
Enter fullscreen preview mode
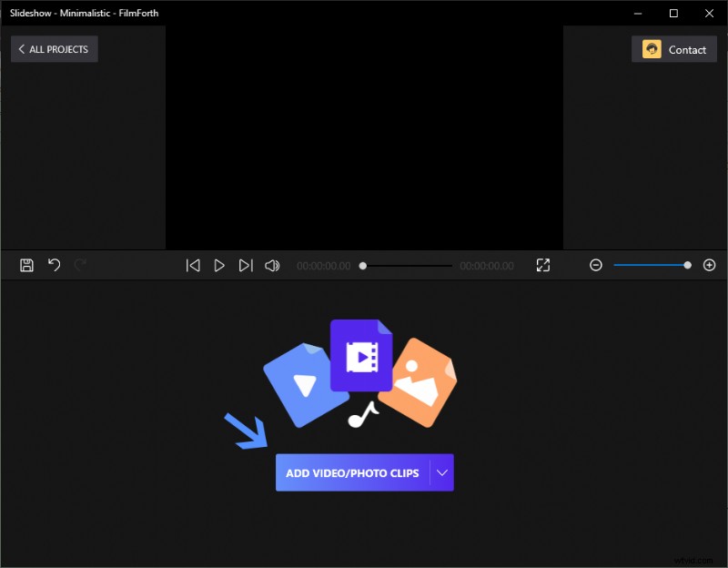point(543,265)
